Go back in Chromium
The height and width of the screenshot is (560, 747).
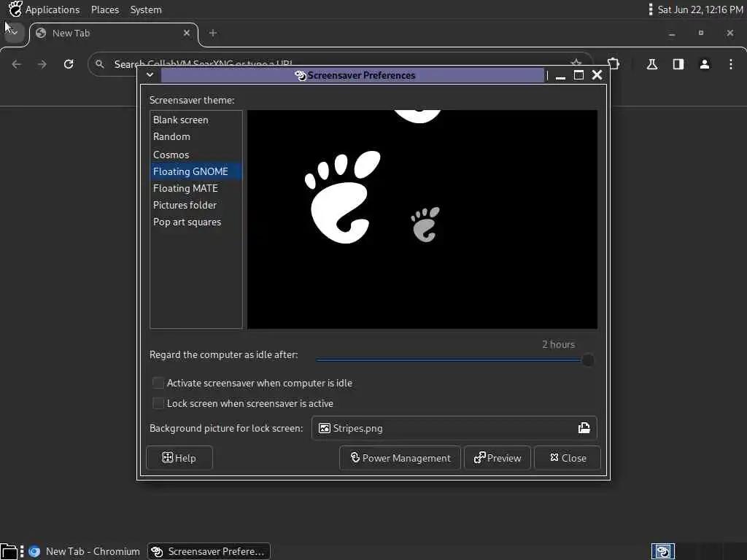pyautogui.click(x=17, y=64)
